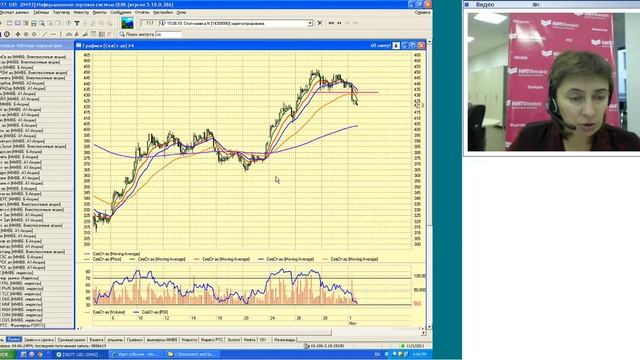
Task: Click the round clock-like toolbar icon
Action: pyautogui.click(x=7, y=34)
